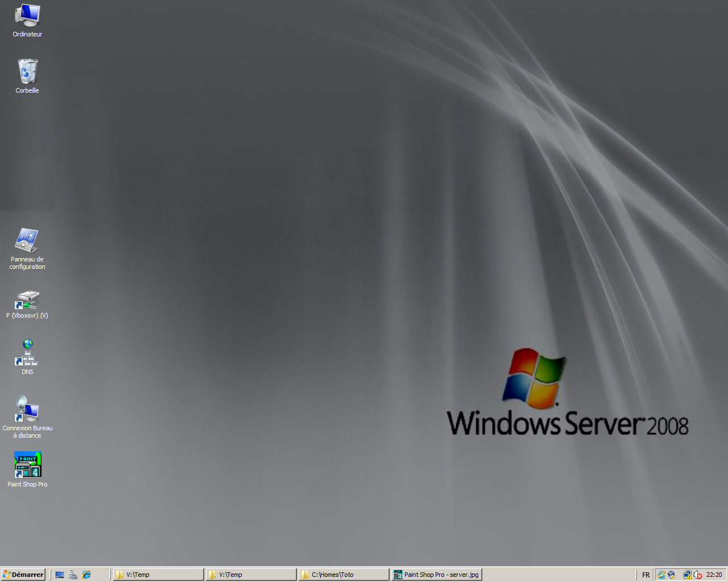Select the DNS shortcut icon
The width and height of the screenshot is (728, 582).
[x=27, y=354]
